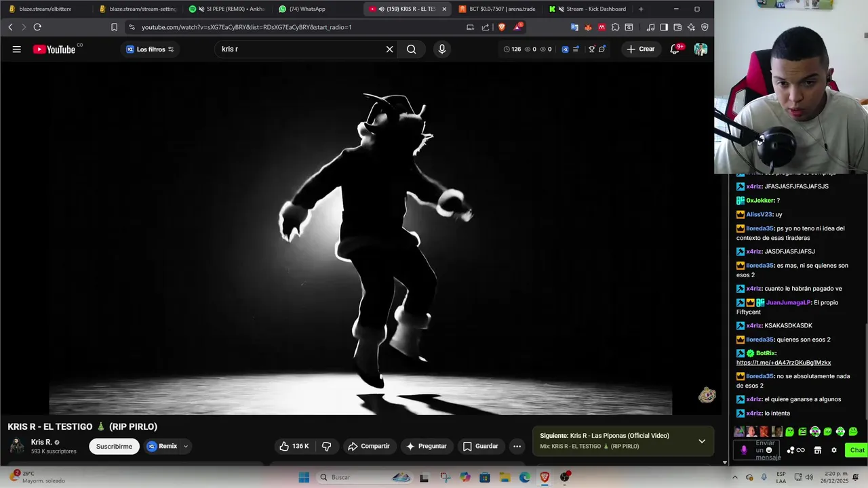
Task: Open the MetaMask fox extension
Action: pos(588,27)
